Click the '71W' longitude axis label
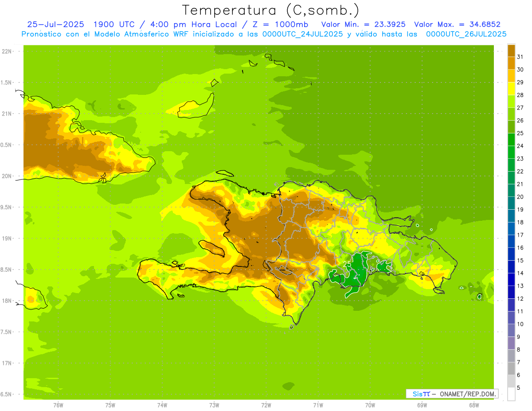 [x=318, y=405]
